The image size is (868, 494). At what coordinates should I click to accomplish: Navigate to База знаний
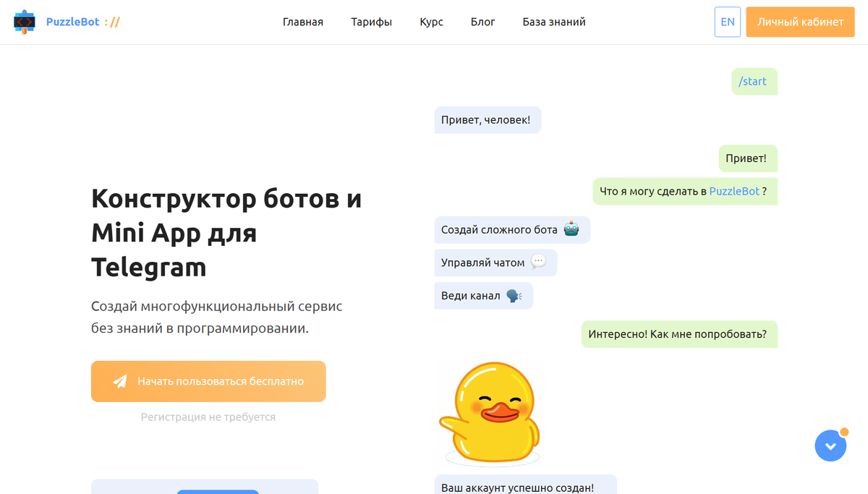[x=553, y=22]
